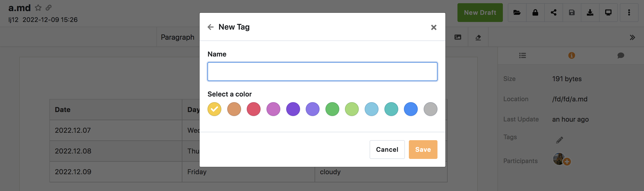Save the new tag
The height and width of the screenshot is (191, 644).
tap(423, 150)
